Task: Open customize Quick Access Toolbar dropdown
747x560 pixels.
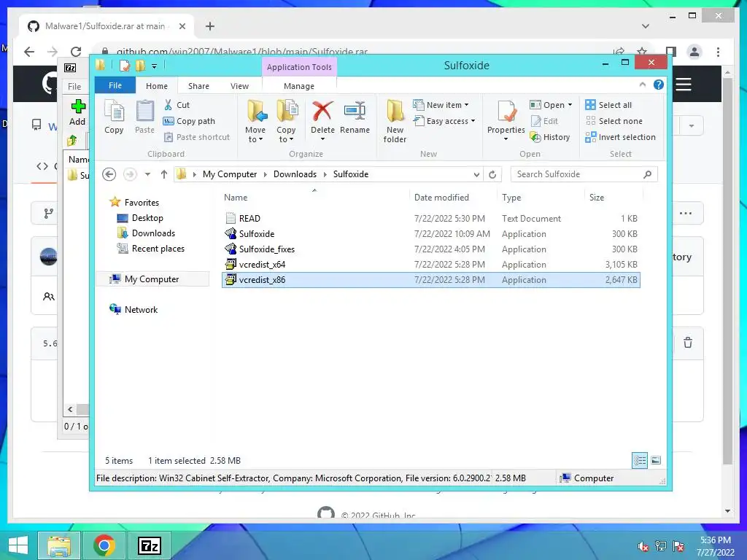Action: pyautogui.click(x=155, y=66)
